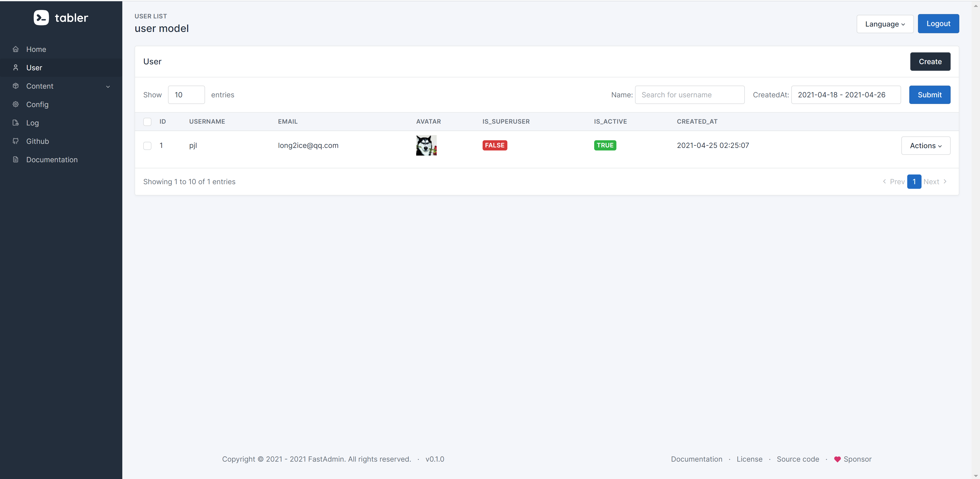The image size is (980, 479).
Task: Click the Documentation page icon
Action: coord(16,160)
